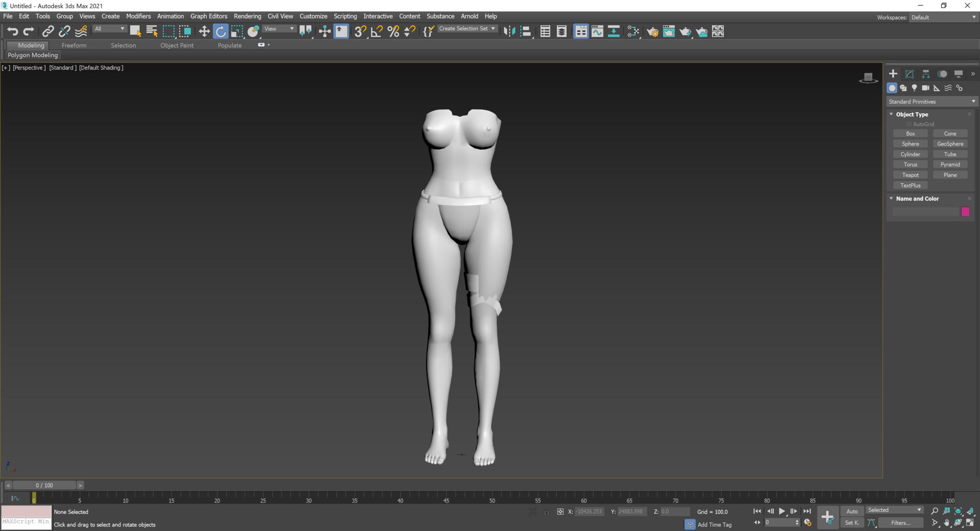Toggle Window/Crossing selection mode
Screen dimensions: 980x531
point(185,32)
